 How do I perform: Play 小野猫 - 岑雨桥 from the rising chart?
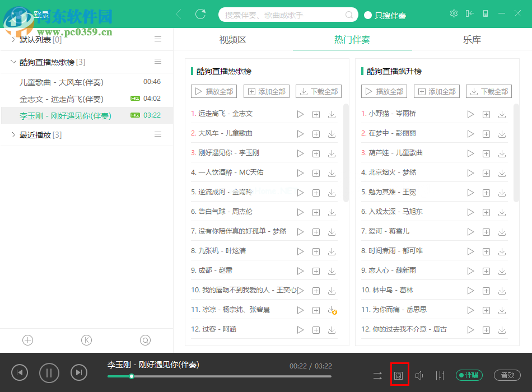coord(470,114)
